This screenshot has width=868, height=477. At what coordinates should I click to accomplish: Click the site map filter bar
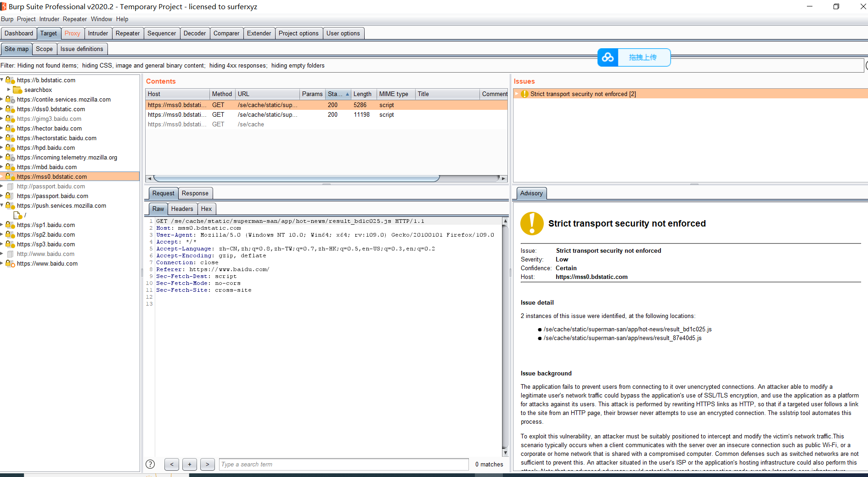tap(432, 65)
